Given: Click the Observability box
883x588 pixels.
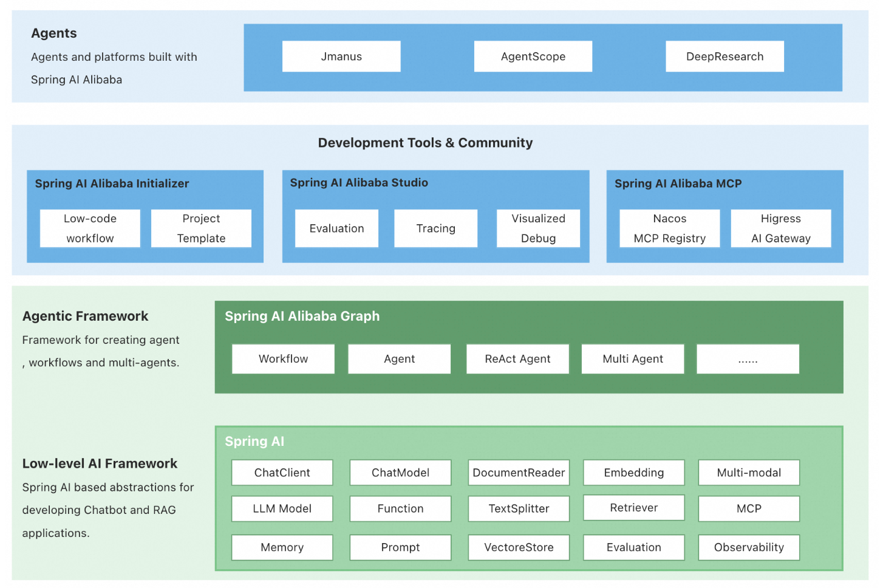Looking at the screenshot, I should point(749,547).
